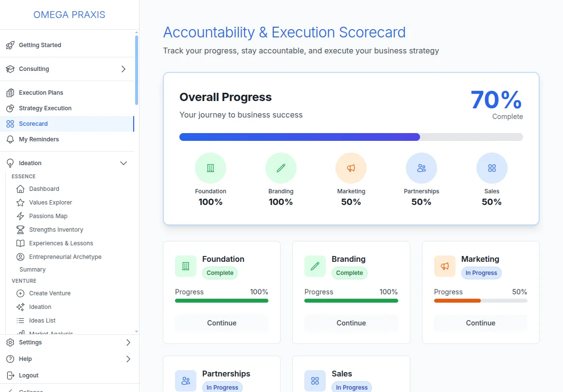This screenshot has height=392, width=563.
Task: Expand the Settings submenu chevron
Action: coord(128,342)
